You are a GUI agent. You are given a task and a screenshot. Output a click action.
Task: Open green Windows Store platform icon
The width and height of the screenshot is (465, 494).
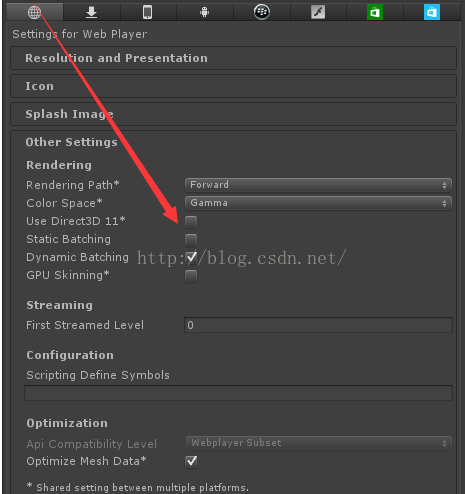375,12
